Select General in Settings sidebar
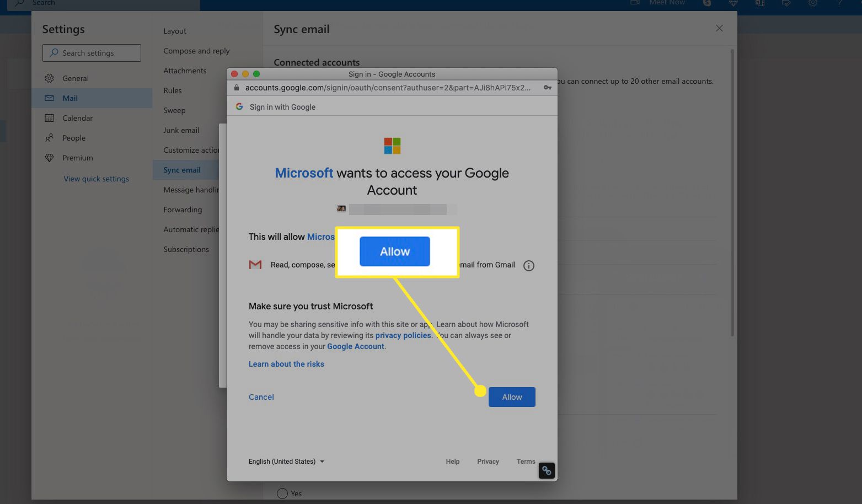This screenshot has height=504, width=862. pyautogui.click(x=92, y=78)
